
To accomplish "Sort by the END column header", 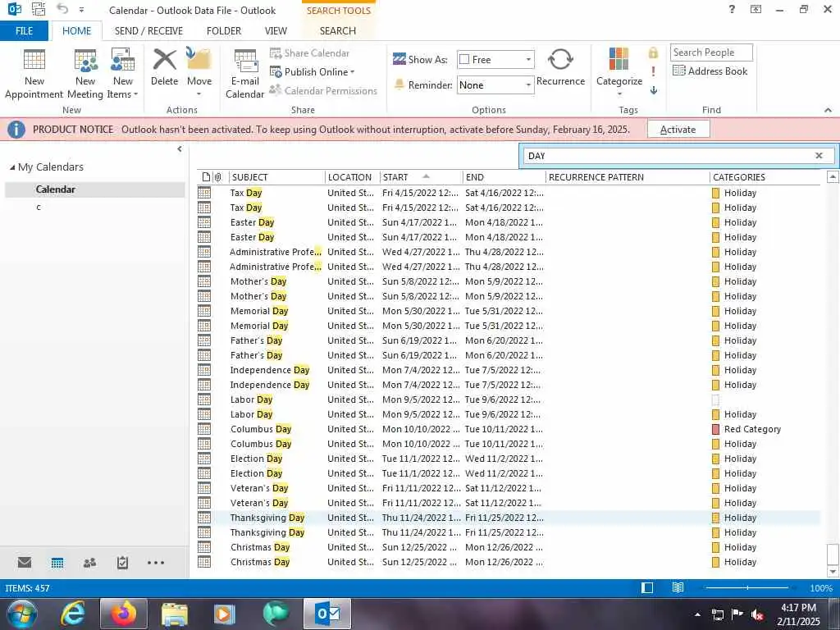I will coord(504,177).
